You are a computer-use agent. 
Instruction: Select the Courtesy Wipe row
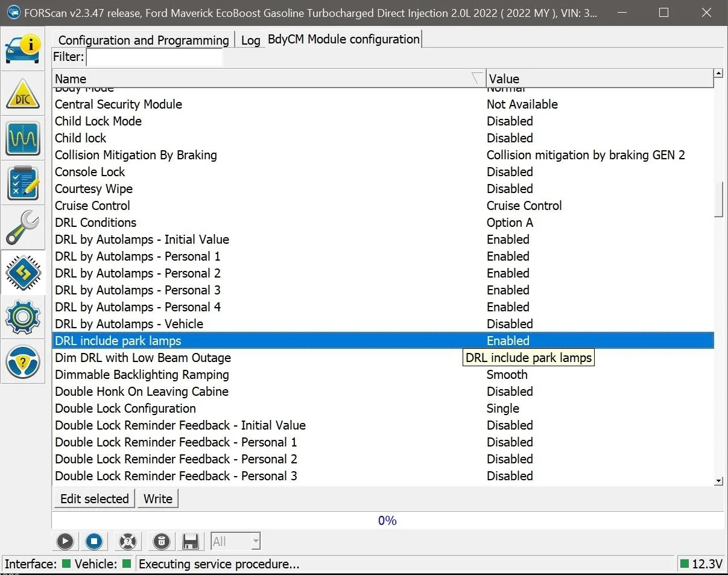(383, 189)
